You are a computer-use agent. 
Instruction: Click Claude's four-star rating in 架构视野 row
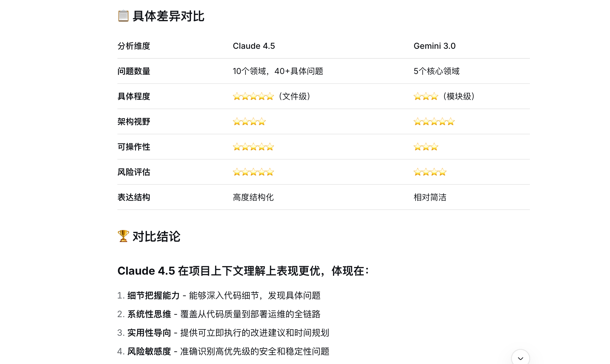tap(249, 122)
